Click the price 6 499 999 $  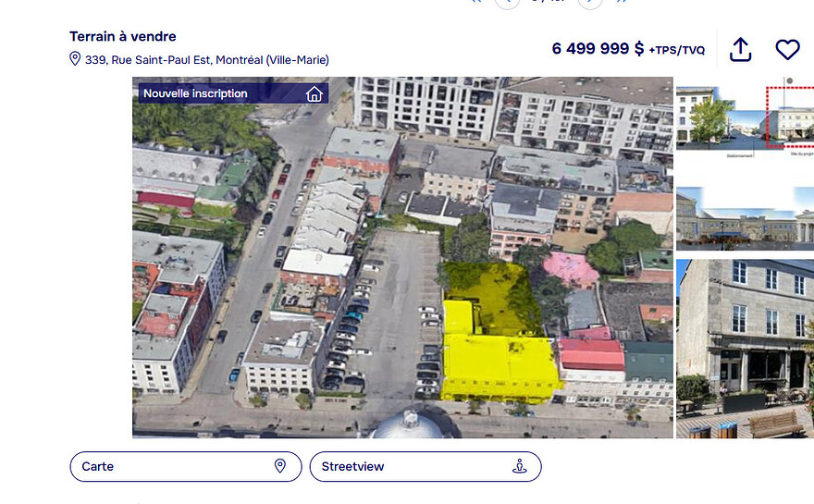598,49
